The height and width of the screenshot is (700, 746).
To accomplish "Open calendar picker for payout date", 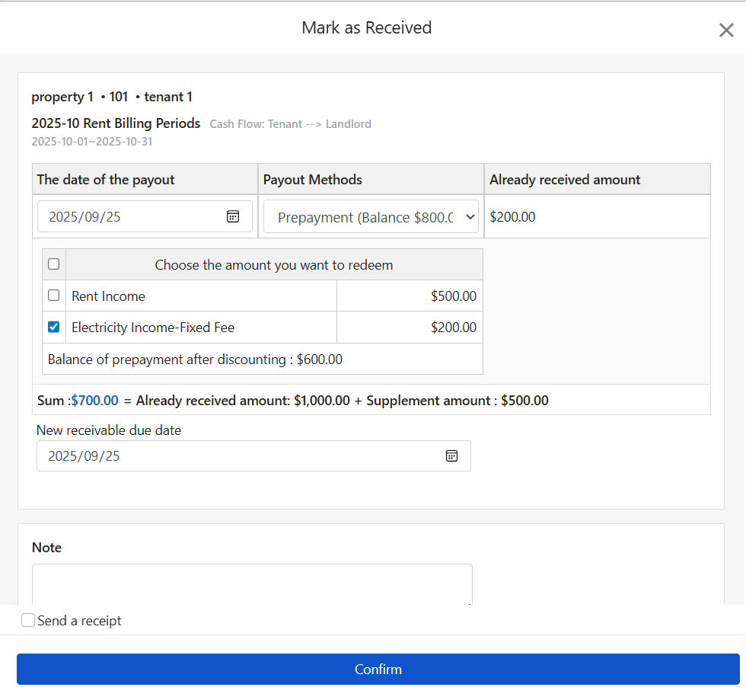I will click(233, 216).
